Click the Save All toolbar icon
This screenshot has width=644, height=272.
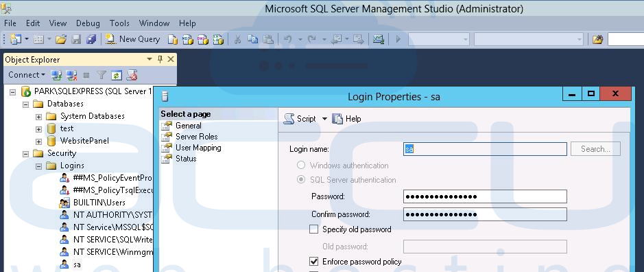[x=91, y=40]
